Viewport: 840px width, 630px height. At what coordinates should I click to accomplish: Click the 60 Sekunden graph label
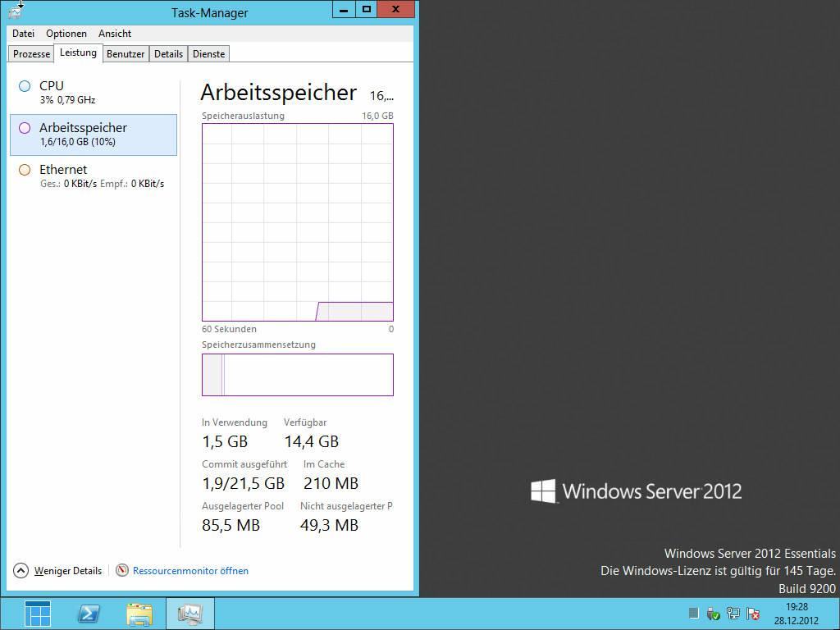[x=230, y=329]
